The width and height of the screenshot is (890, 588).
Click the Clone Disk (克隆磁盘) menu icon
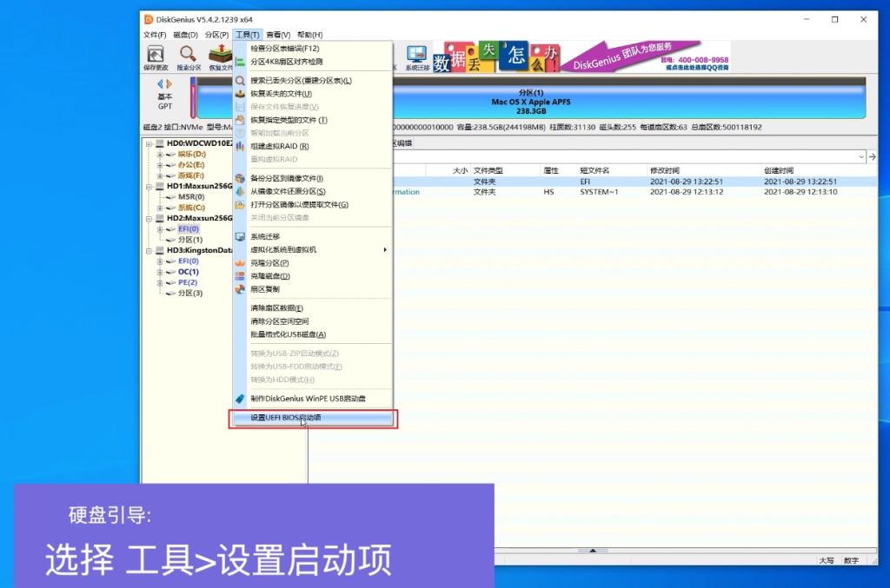click(239, 276)
